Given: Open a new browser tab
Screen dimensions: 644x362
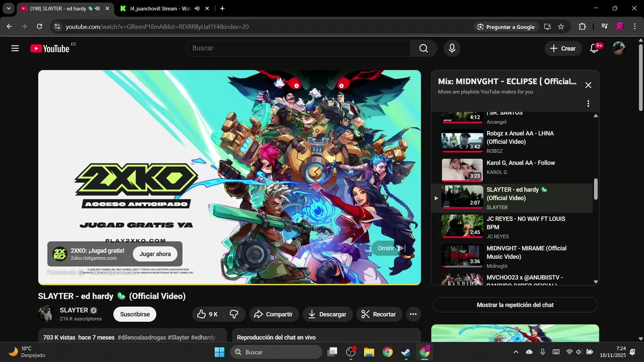Looking at the screenshot, I should (222, 9).
